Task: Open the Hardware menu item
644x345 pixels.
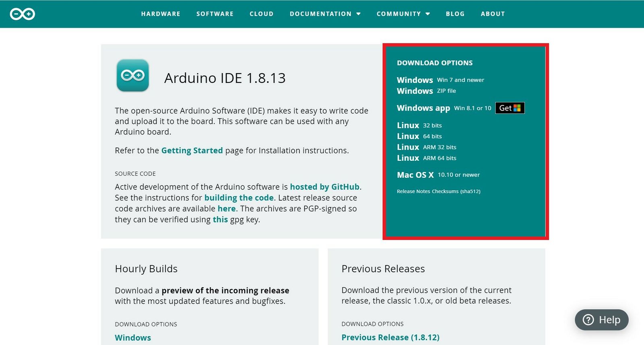Action: pyautogui.click(x=161, y=14)
